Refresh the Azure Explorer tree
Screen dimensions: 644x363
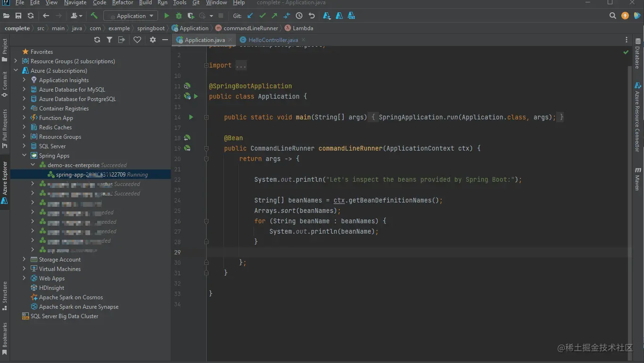[x=97, y=40]
